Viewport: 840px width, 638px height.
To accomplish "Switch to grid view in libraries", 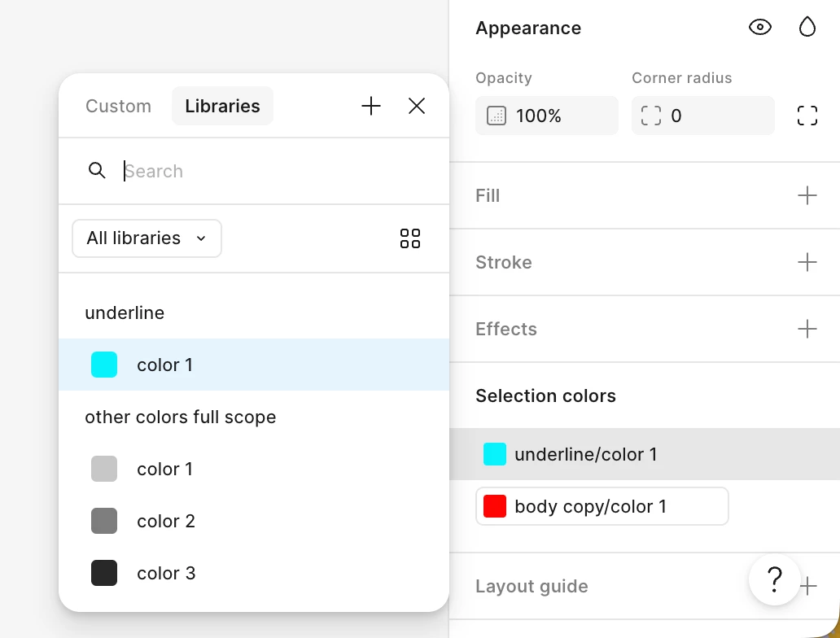I will [409, 238].
